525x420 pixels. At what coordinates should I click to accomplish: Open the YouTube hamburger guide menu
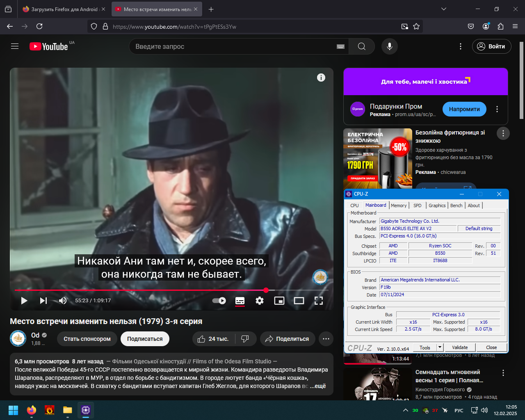pyautogui.click(x=15, y=46)
